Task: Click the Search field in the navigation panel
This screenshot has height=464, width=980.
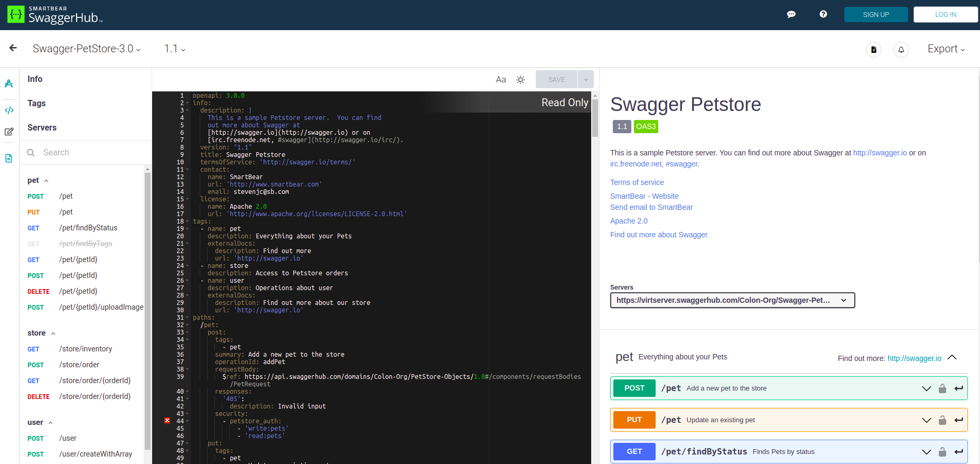Action: coord(85,152)
